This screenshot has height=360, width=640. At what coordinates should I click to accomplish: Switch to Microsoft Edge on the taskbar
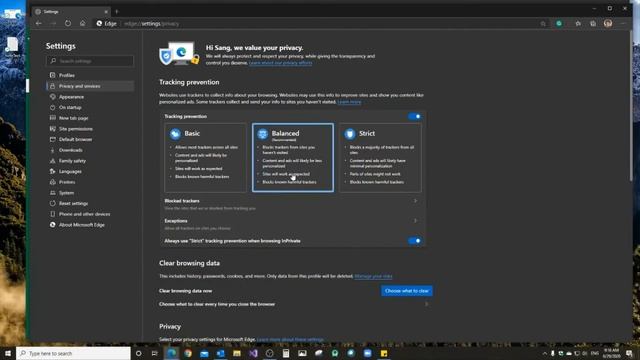(171, 353)
